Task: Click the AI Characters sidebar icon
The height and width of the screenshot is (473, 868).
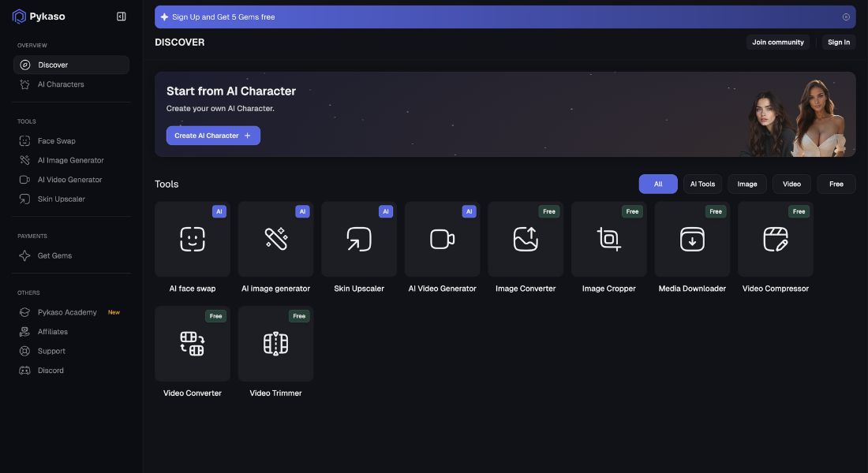Action: click(25, 84)
